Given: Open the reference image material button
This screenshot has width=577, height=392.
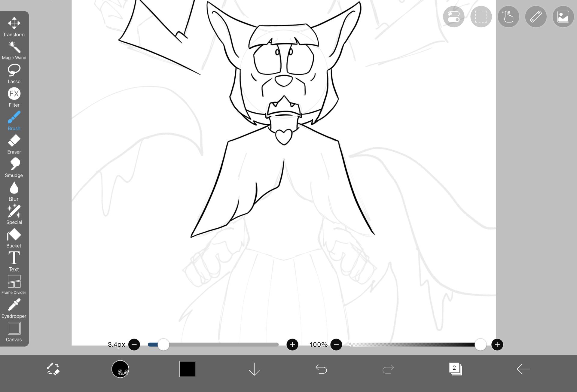Looking at the screenshot, I should tap(563, 17).
